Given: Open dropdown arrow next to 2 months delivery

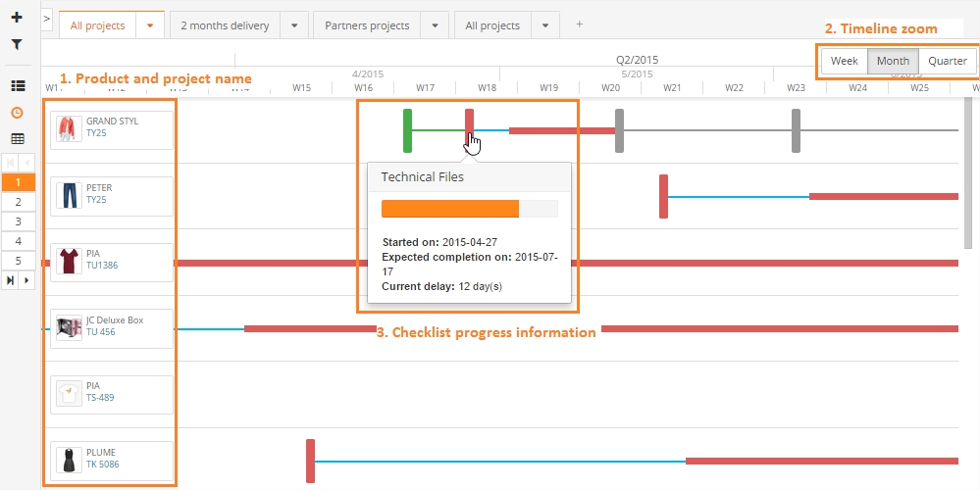Looking at the screenshot, I should click(294, 25).
